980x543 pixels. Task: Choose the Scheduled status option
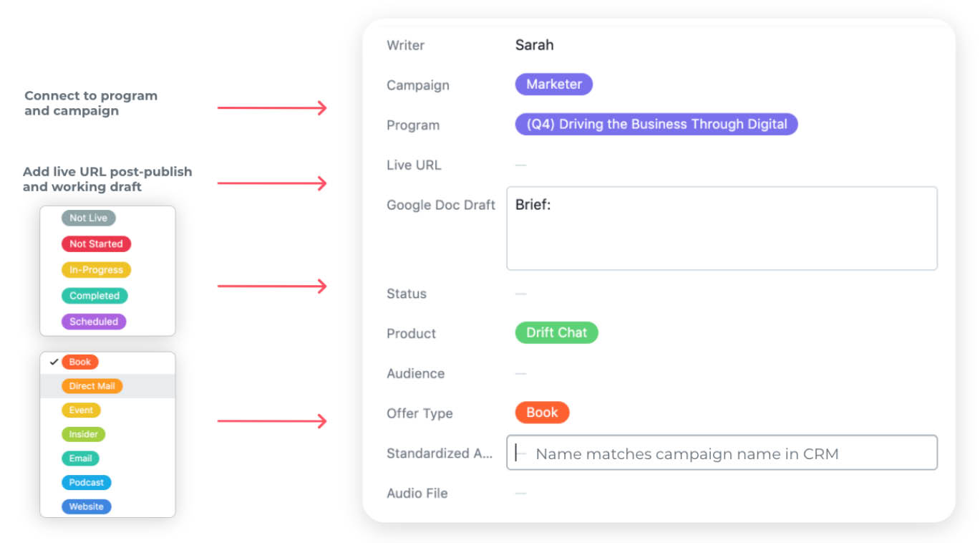[94, 322]
